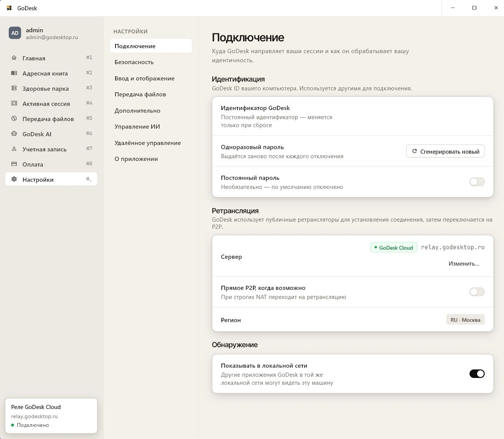The width and height of the screenshot is (504, 439).
Task: Click the person icon beside Учетная запись
Action: click(x=14, y=149)
